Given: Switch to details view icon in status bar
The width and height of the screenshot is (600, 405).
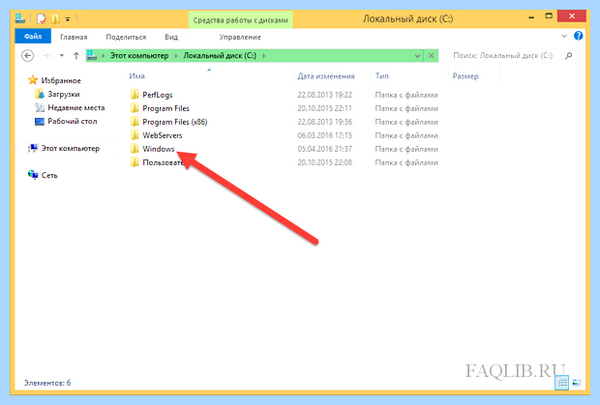Looking at the screenshot, I should (562, 382).
